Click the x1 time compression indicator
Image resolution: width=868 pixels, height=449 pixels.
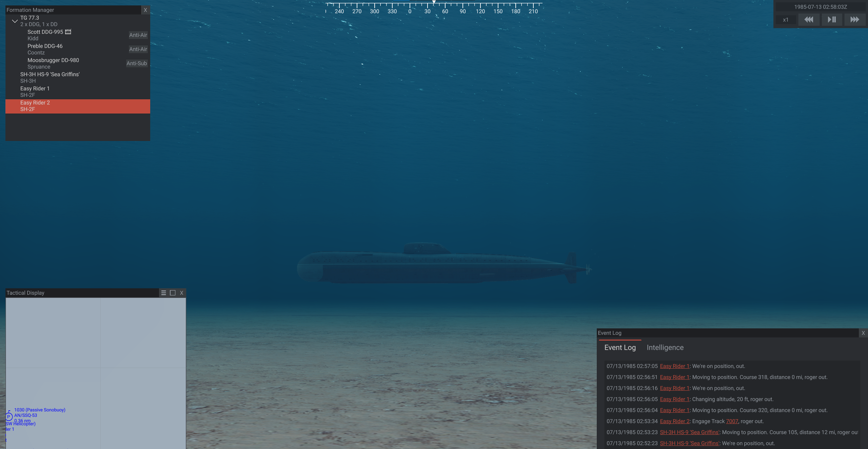click(786, 20)
